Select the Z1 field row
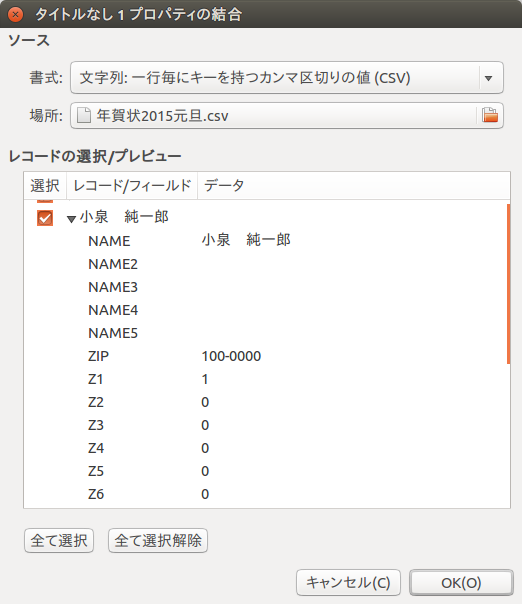 pyautogui.click(x=267, y=379)
